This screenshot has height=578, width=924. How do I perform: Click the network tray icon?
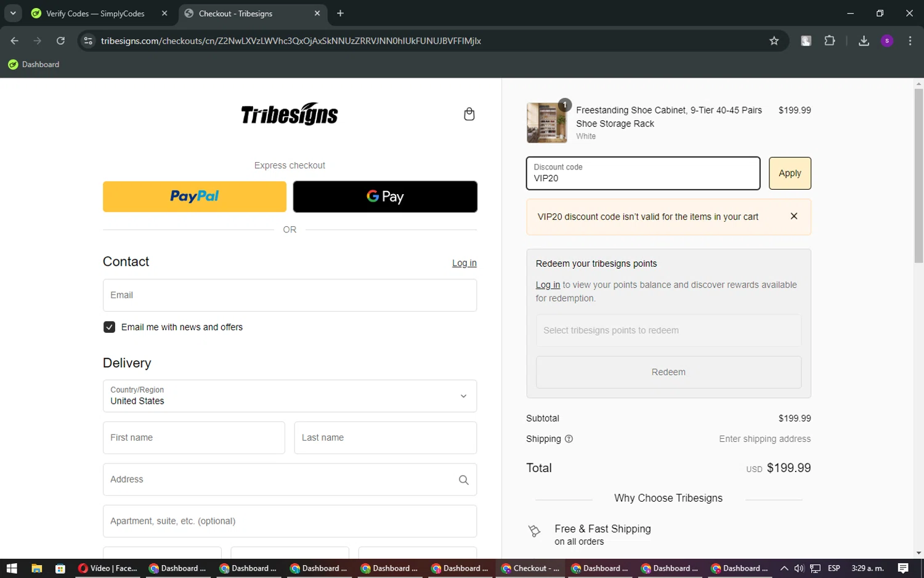coord(815,568)
